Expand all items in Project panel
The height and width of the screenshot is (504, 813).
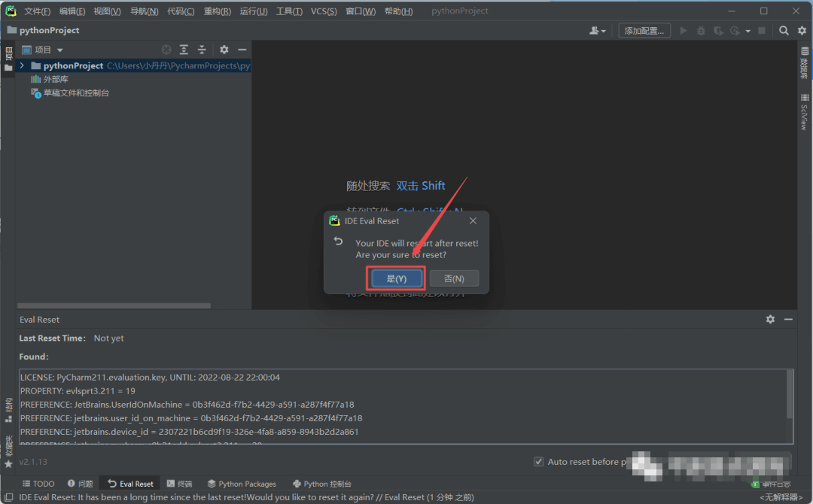pos(184,50)
